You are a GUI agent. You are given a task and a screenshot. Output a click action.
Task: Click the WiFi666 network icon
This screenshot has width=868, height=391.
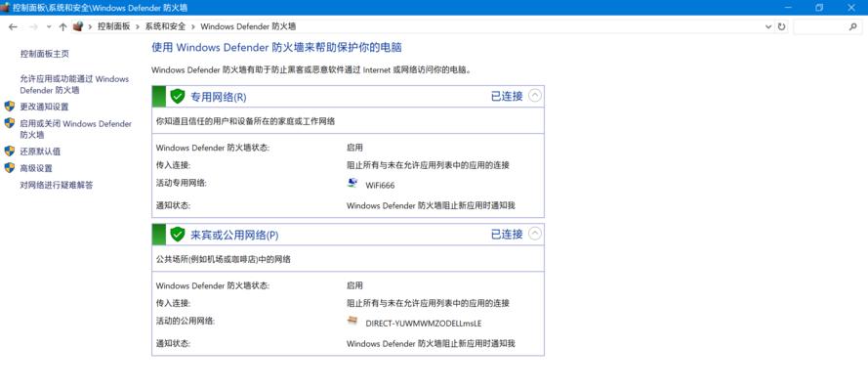[352, 183]
